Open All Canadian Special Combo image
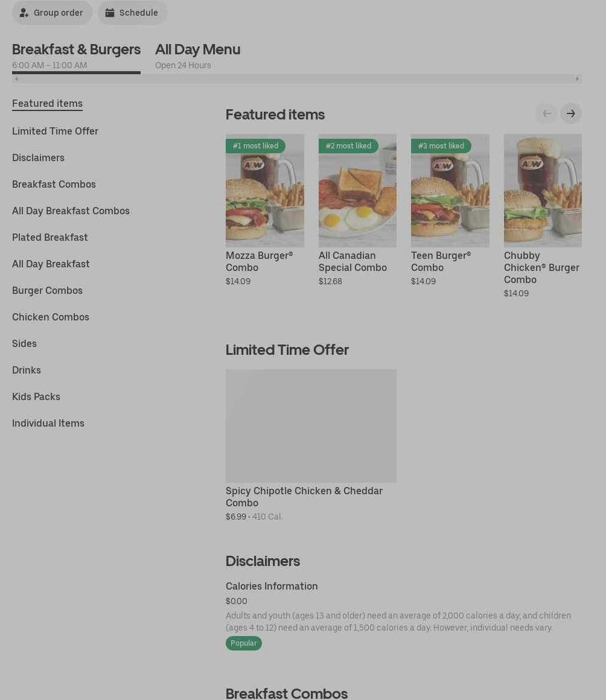606x700 pixels. point(357,191)
